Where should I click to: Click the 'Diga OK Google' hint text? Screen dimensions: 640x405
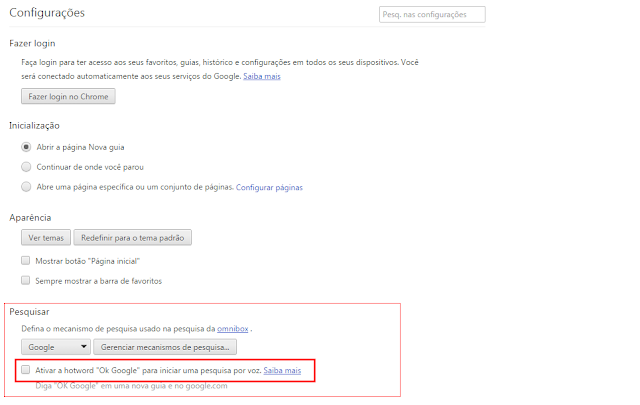point(131,386)
